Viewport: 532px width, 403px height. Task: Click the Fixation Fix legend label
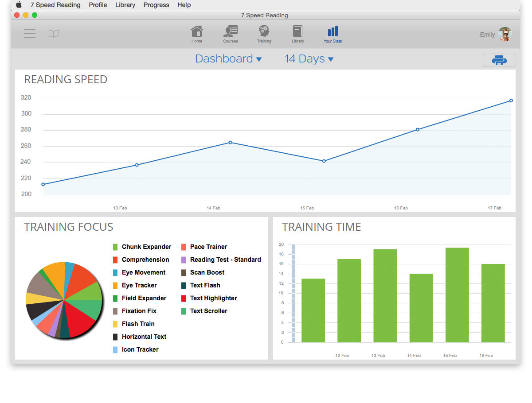pos(139,311)
